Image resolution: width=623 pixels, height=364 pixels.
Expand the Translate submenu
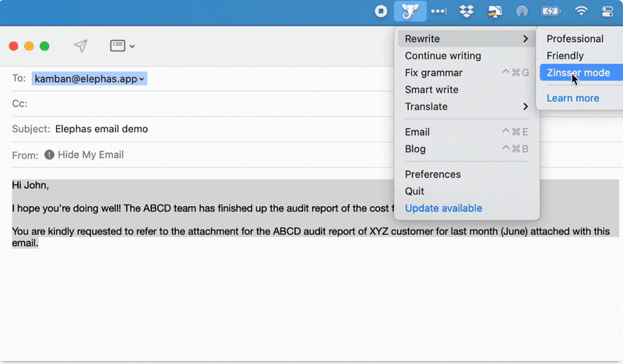466,107
